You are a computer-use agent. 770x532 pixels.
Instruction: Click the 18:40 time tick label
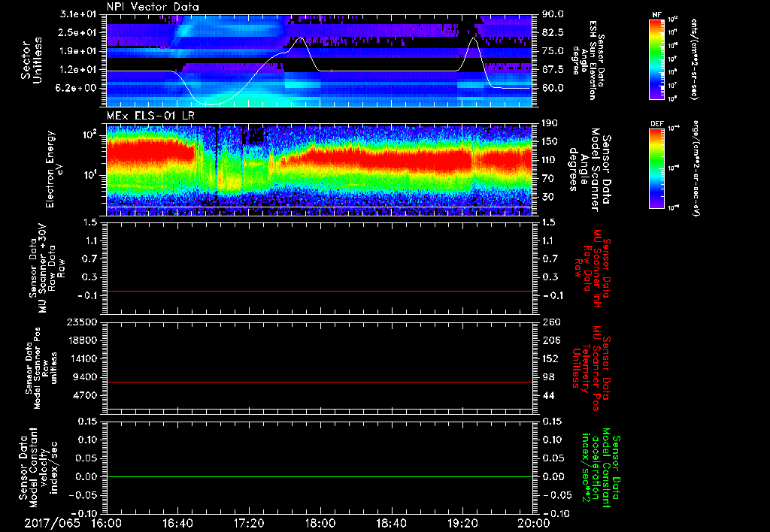391,522
